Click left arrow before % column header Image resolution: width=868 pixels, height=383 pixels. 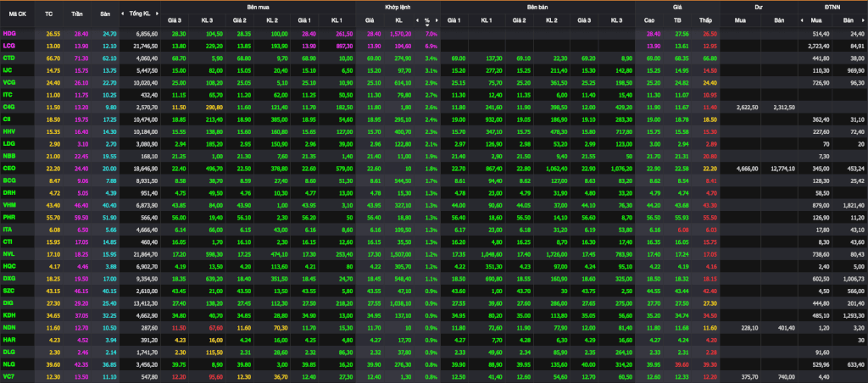[x=417, y=20]
